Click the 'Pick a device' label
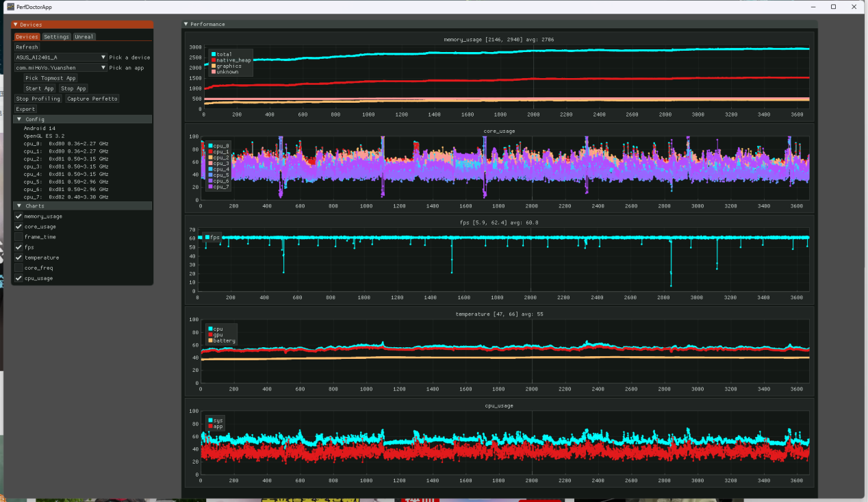 (x=129, y=58)
